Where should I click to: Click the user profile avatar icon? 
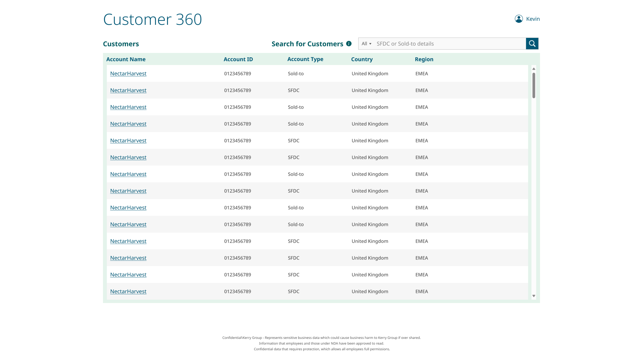point(519,19)
